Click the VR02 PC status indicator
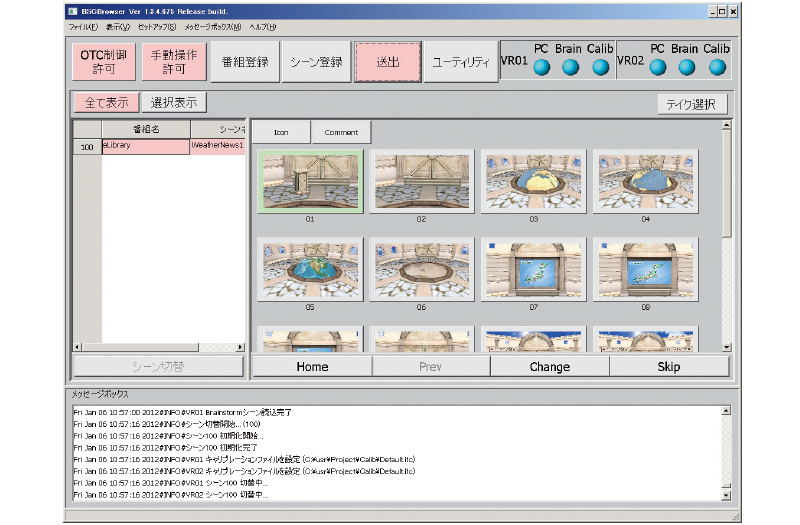 point(657,68)
